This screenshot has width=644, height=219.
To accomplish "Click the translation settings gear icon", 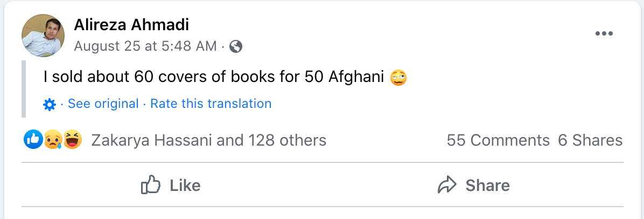I will pos(50,104).
